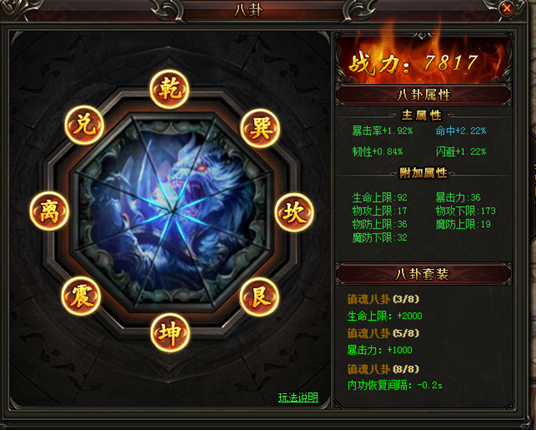Click the 八卦套装 section header
The width and height of the screenshot is (536, 431).
(424, 274)
